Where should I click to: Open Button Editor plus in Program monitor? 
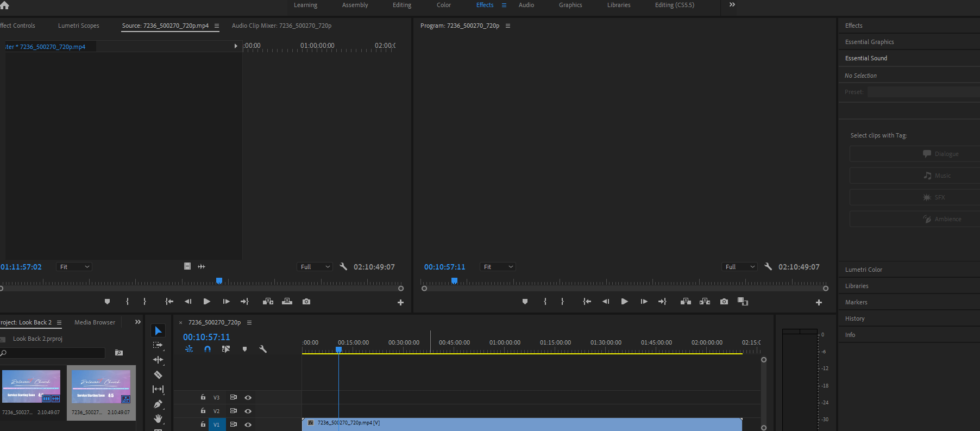point(819,302)
